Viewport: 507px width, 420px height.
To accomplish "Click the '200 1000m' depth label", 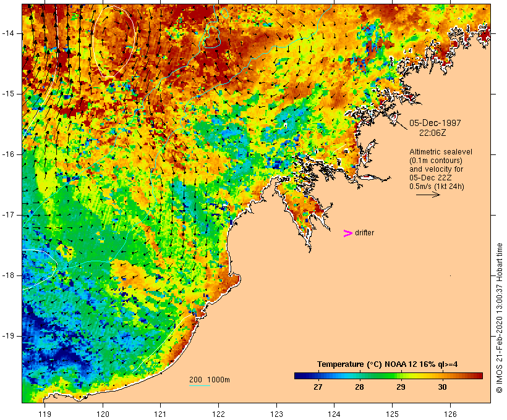I will click(x=210, y=380).
